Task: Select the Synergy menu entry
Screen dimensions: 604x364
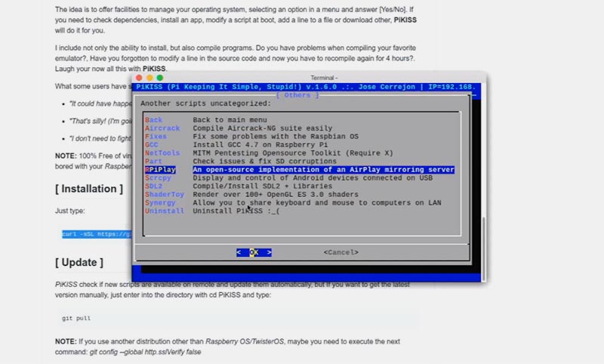Action: [160, 202]
